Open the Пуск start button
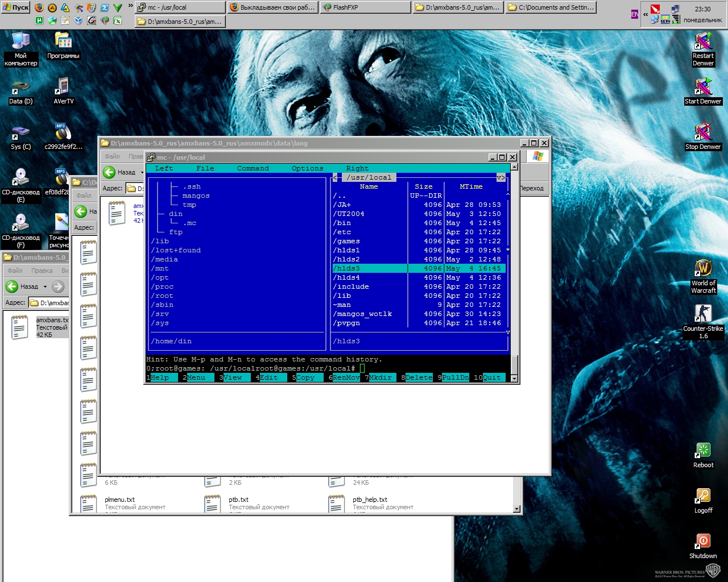This screenshot has width=728, height=582. 16,7
